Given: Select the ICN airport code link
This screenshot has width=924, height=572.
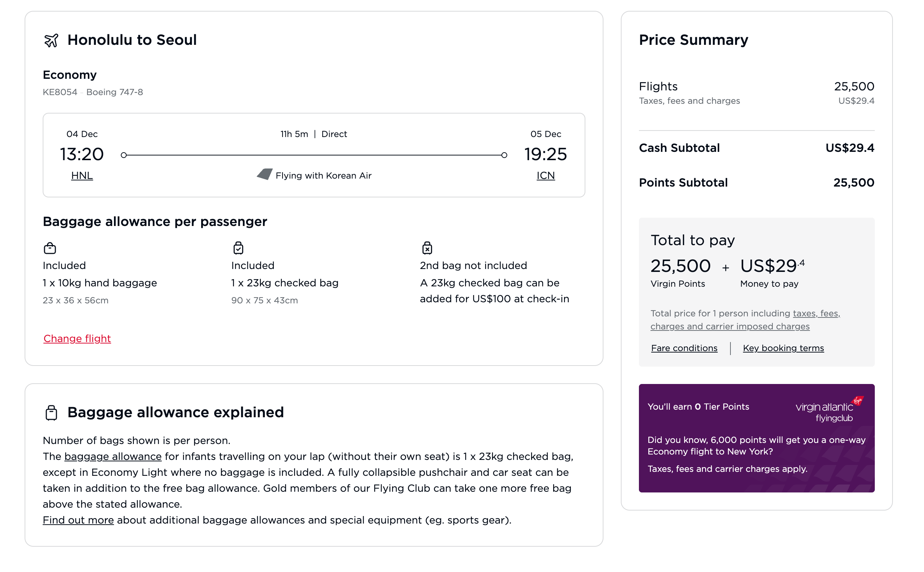Looking at the screenshot, I should 546,175.
